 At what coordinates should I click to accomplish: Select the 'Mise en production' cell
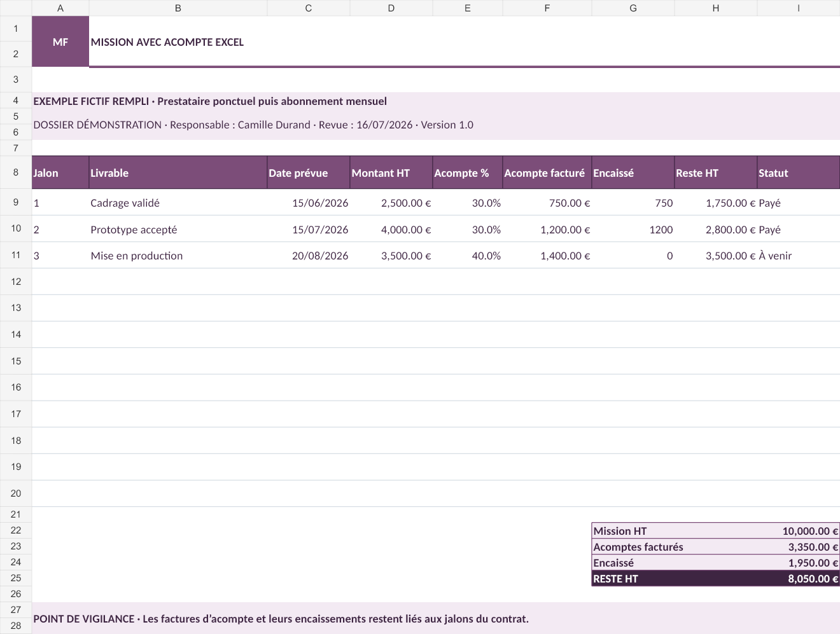pyautogui.click(x=178, y=256)
